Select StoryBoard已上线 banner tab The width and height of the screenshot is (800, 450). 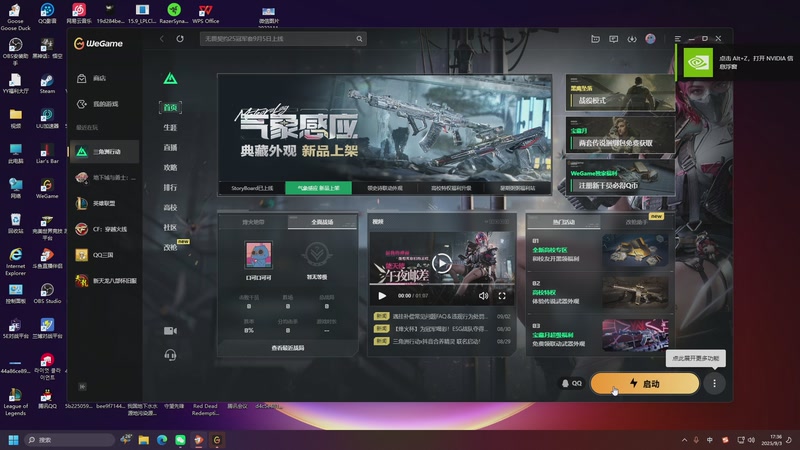point(252,188)
